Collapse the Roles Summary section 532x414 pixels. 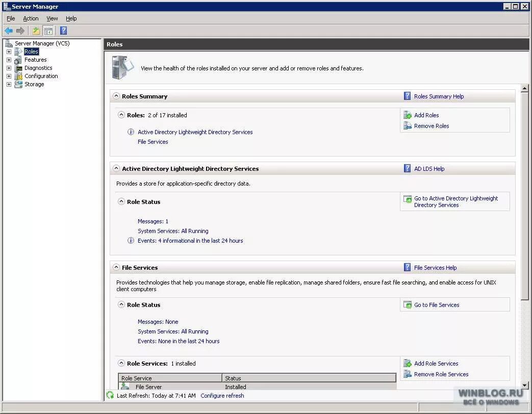116,96
